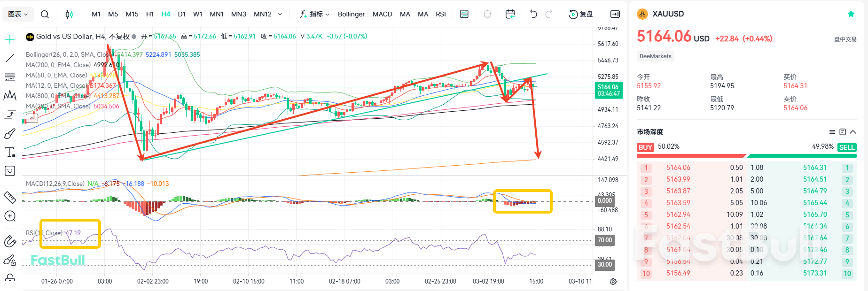Click the 复盘 replay button

pos(581,14)
